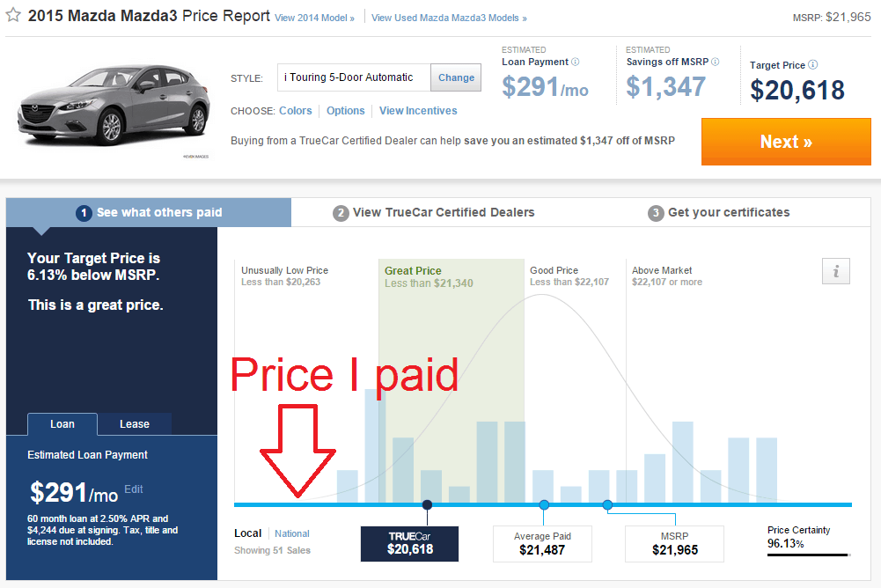
Task: Click the Showing 51 Sales text
Action: (x=273, y=550)
